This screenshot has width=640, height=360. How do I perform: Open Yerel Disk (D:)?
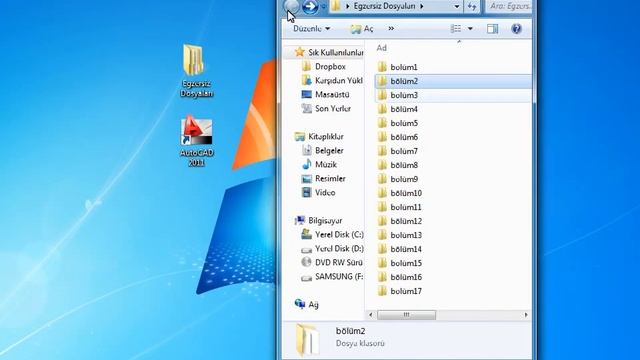tap(332, 249)
